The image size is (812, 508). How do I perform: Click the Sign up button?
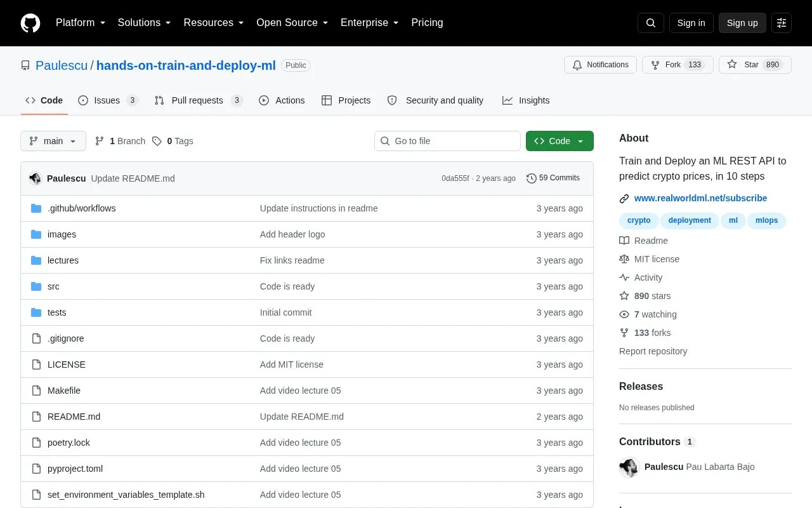click(742, 23)
